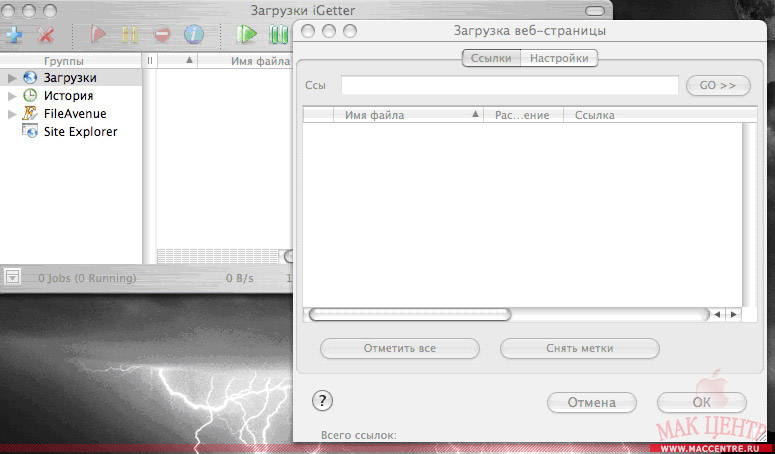Image resolution: width=775 pixels, height=454 pixels.
Task: Click the scroll right arrow in links table
Action: [733, 315]
